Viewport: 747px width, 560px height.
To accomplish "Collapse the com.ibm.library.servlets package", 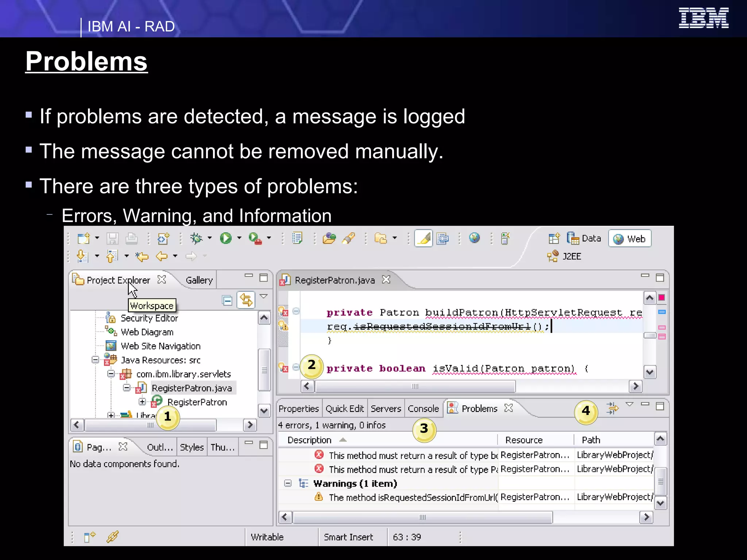I will coord(111,374).
